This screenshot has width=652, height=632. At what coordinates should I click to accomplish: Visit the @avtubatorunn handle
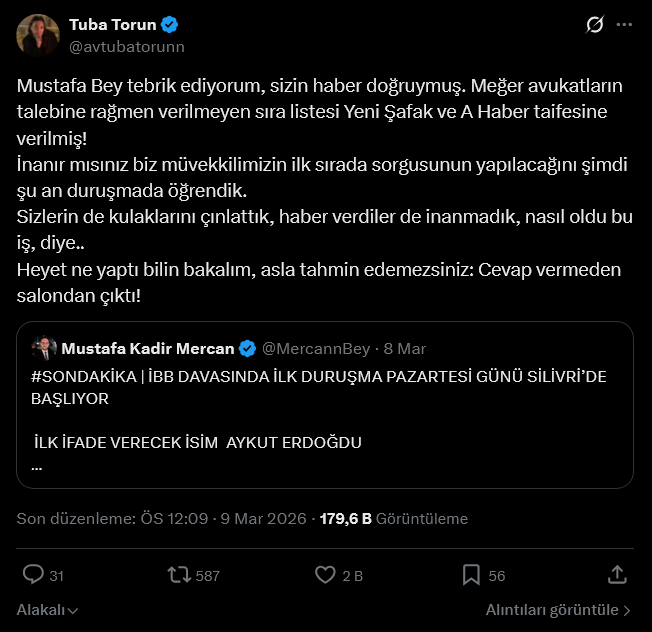point(126,46)
